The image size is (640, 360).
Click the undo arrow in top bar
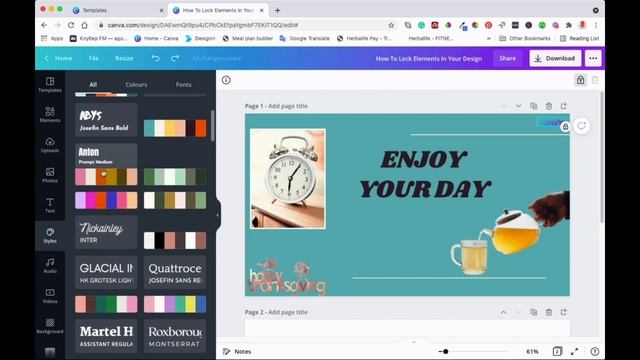click(156, 58)
